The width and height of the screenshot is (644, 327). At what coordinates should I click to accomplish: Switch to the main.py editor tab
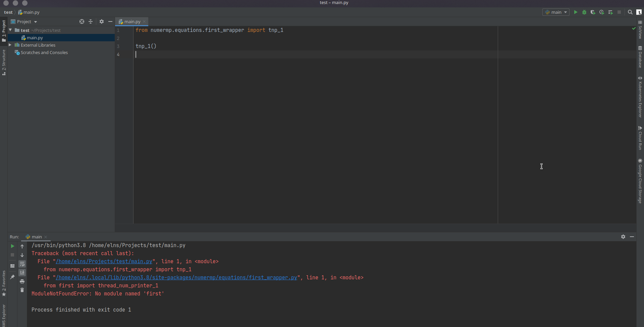pyautogui.click(x=132, y=22)
